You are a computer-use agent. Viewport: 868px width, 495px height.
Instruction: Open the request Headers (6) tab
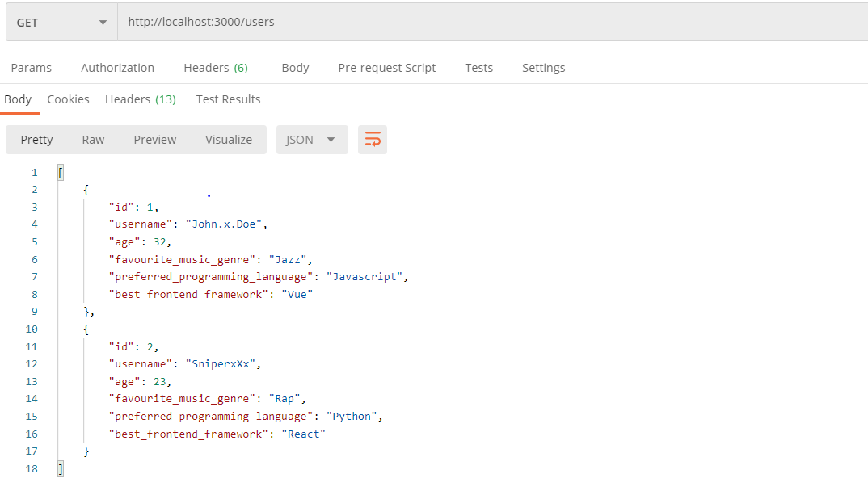coord(215,68)
